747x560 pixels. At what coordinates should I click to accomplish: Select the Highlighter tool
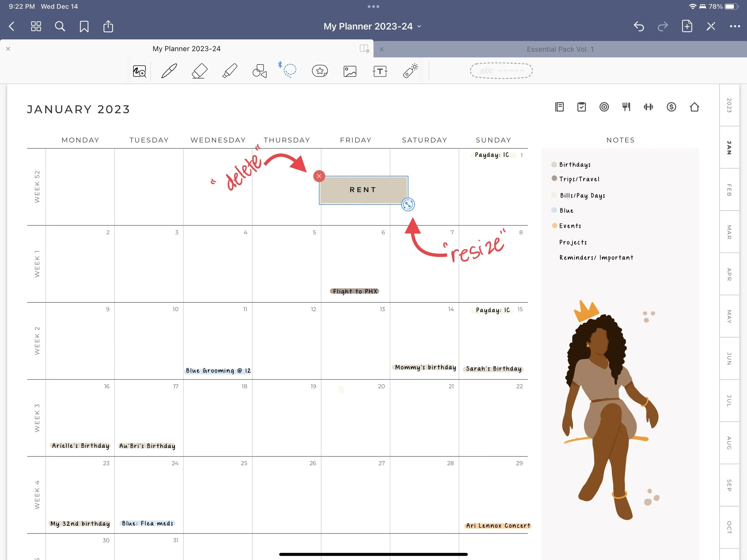coord(230,71)
